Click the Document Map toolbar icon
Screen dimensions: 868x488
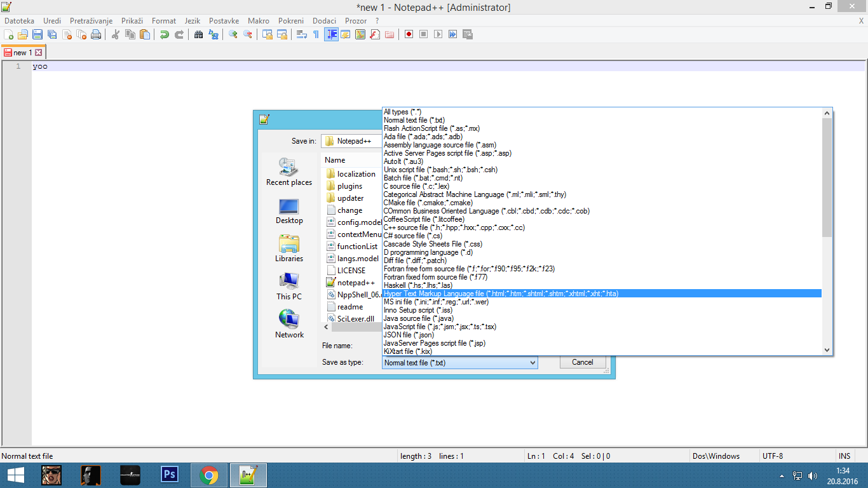point(360,34)
